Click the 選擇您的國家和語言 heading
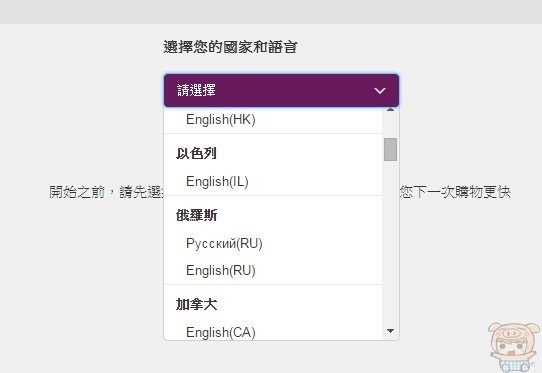 point(231,47)
